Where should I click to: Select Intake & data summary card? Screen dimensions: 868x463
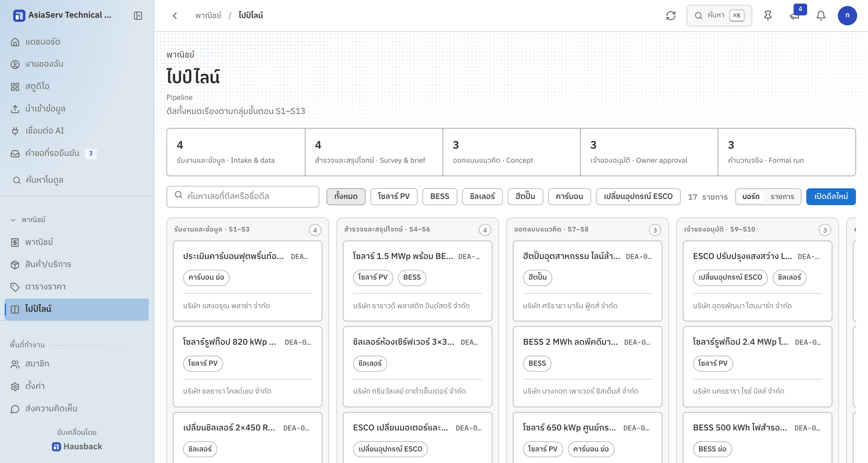click(236, 152)
